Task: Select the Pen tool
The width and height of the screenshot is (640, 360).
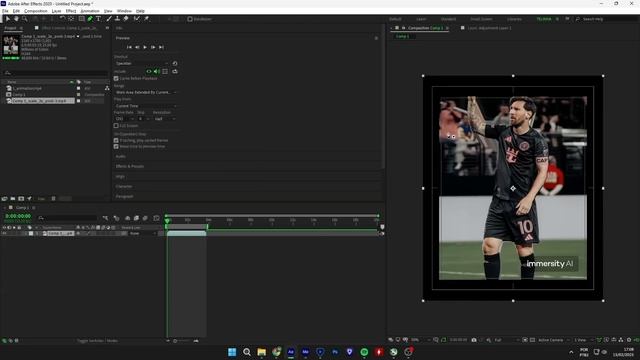Action: (x=90, y=19)
